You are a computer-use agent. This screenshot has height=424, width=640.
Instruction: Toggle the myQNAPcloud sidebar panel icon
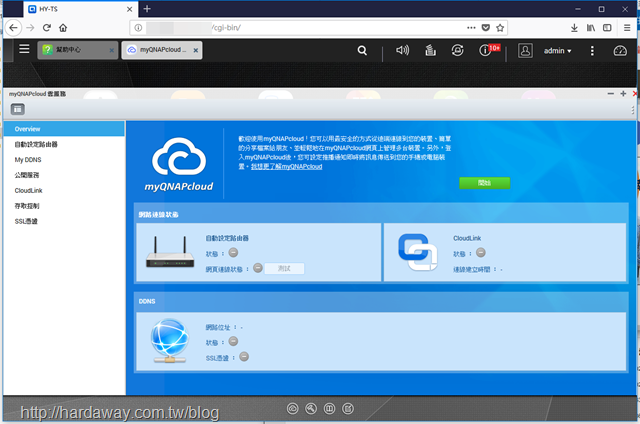tap(18, 109)
